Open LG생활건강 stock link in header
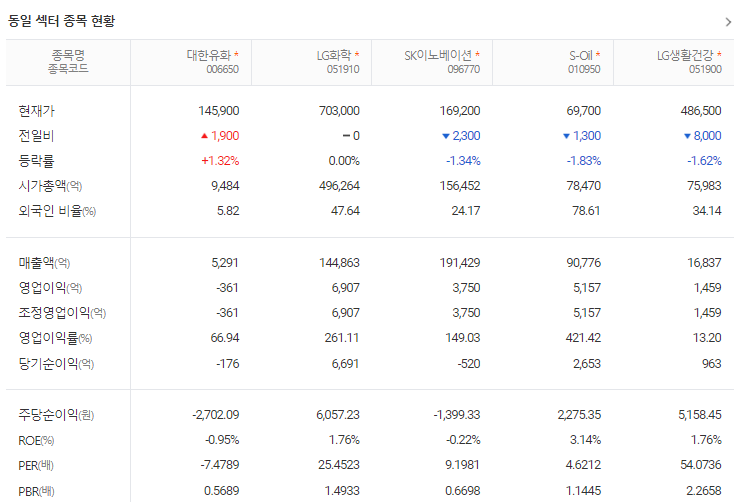Screen dimensions: 744x502 click(x=685, y=55)
